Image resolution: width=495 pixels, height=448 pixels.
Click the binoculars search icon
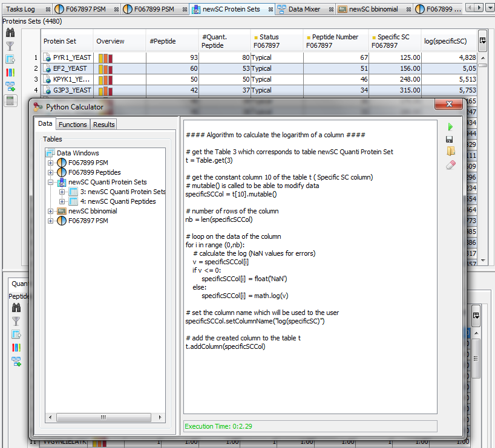pyautogui.click(x=10, y=33)
